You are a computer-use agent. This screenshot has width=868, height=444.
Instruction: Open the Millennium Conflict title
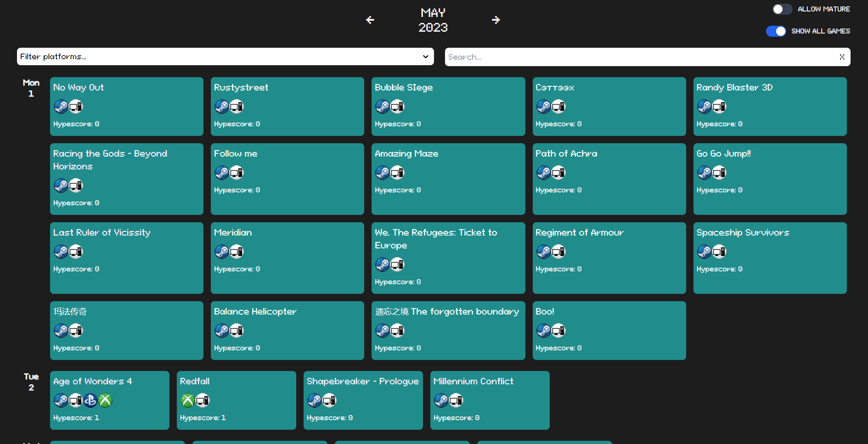473,381
